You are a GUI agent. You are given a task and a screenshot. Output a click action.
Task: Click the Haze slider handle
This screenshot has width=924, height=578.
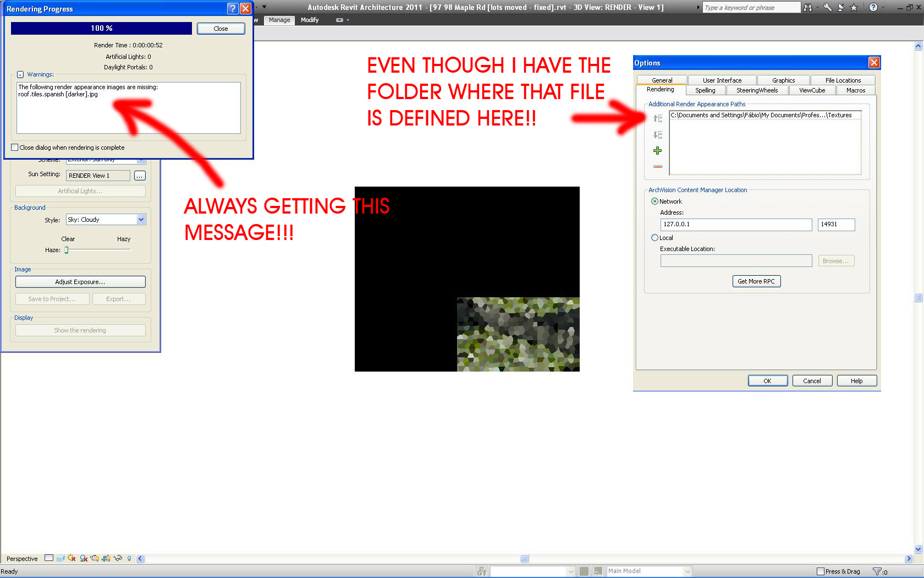point(67,250)
